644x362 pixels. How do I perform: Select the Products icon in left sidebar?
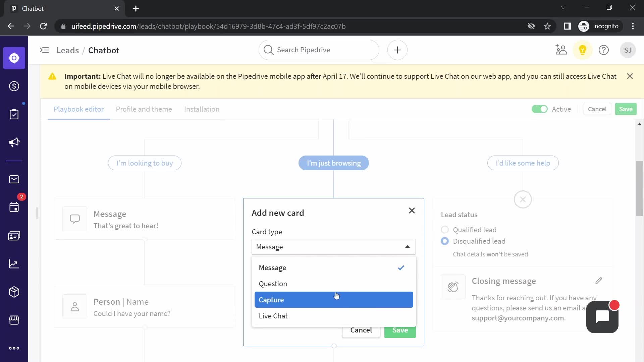(14, 292)
